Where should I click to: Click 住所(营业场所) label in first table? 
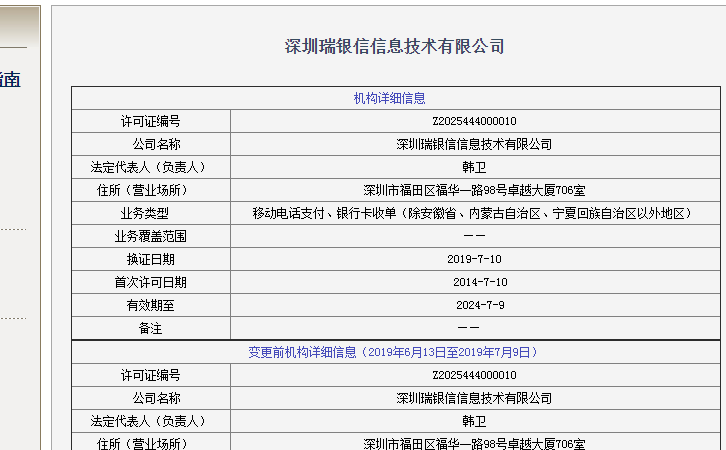(144, 190)
